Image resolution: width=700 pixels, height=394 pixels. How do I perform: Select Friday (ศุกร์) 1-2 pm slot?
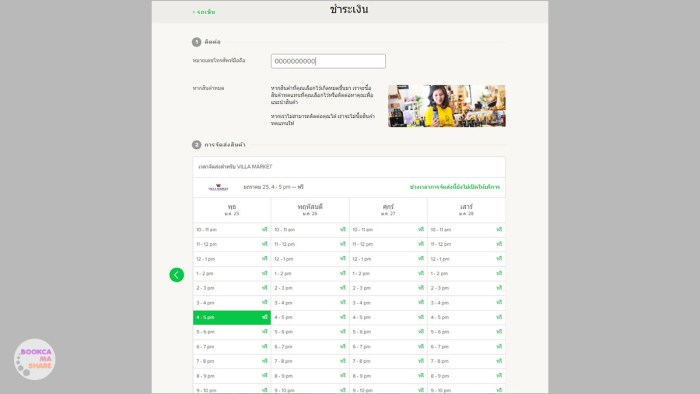coord(388,274)
